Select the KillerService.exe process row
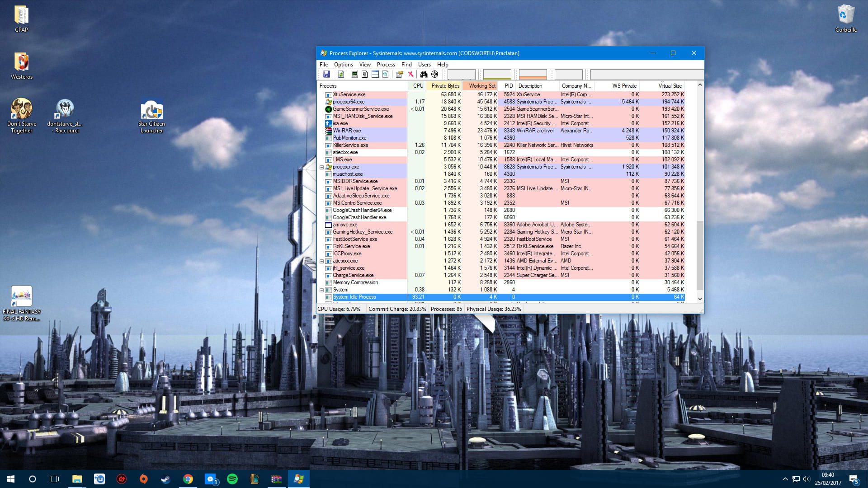Screen dimensions: 868x488 coord(501,145)
